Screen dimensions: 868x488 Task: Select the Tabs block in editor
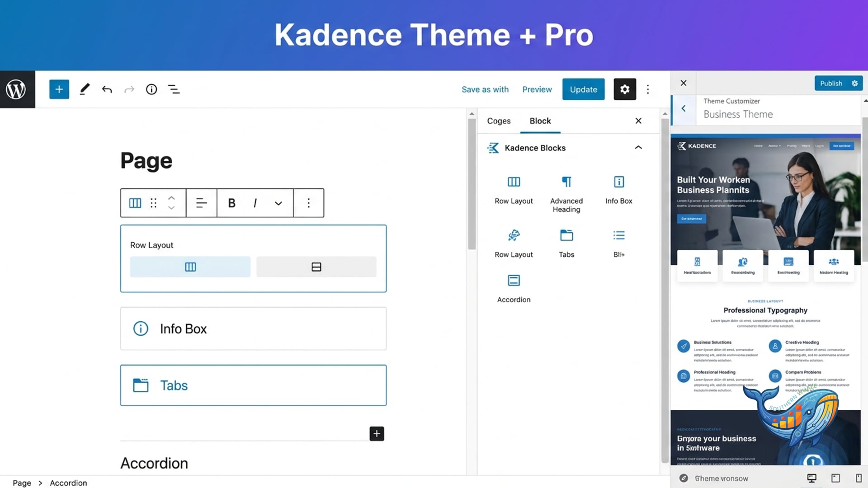[x=253, y=385]
